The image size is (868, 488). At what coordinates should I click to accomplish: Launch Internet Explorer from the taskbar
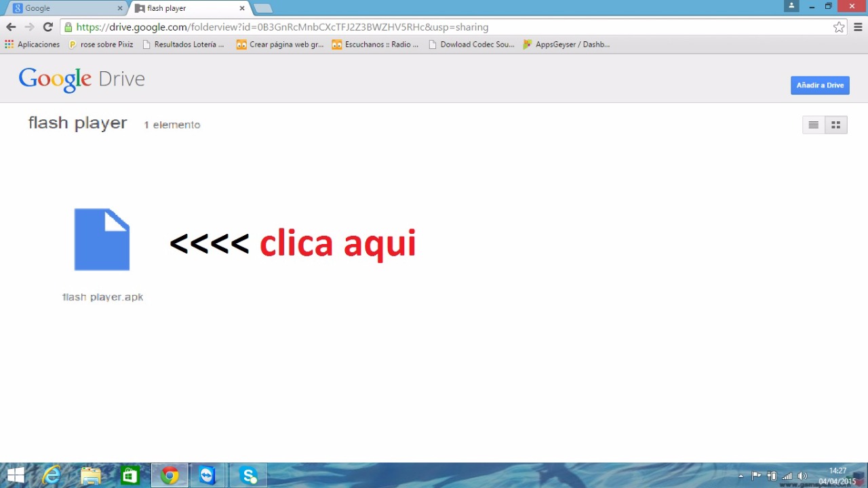(x=52, y=475)
